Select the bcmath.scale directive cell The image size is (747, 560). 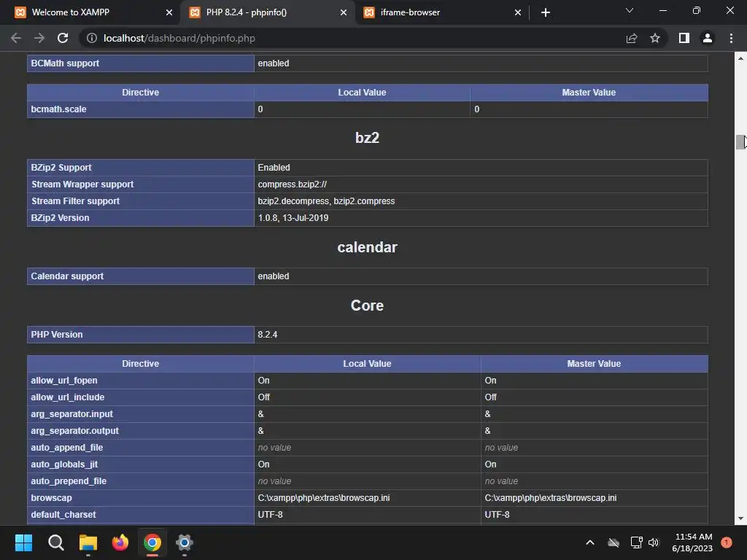tap(141, 109)
